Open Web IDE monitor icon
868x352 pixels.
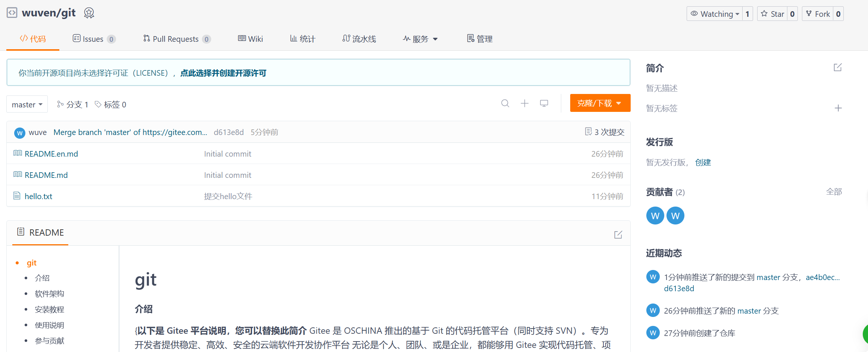coord(544,103)
